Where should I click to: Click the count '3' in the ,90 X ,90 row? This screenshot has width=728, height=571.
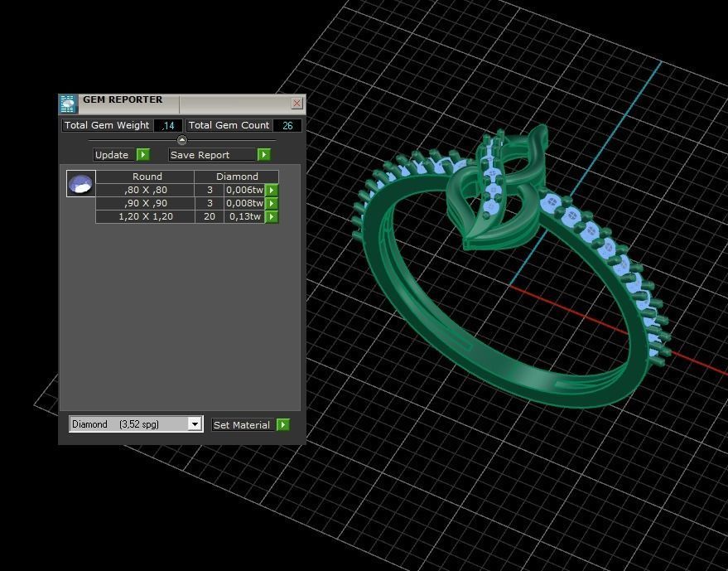[210, 204]
